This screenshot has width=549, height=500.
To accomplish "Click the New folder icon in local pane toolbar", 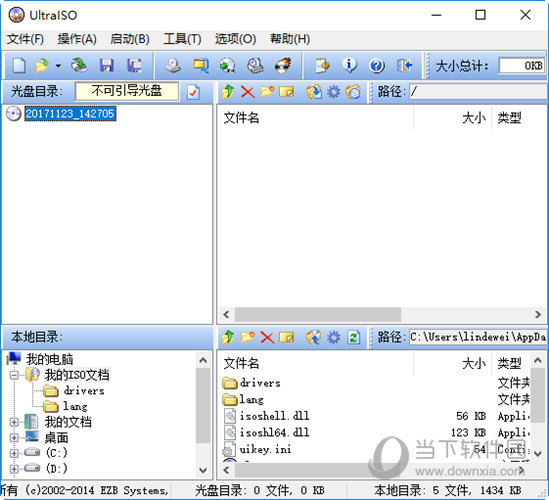I will (248, 337).
